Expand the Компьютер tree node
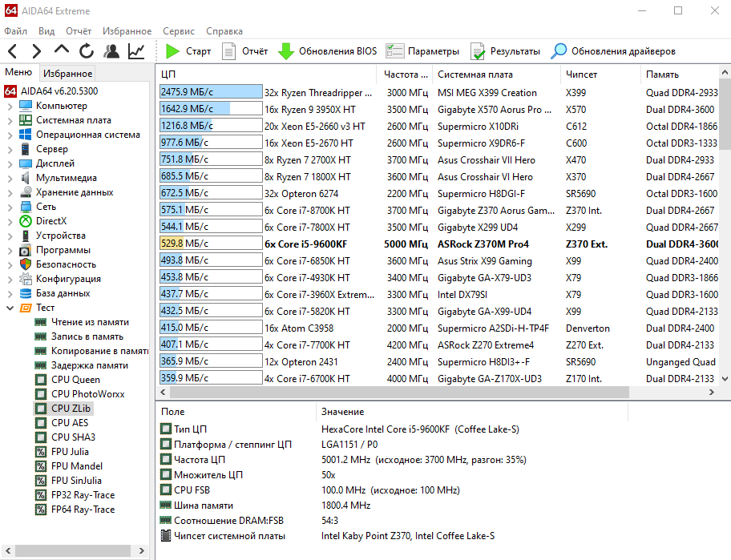Viewport: 731px width, 560px height. pos(10,106)
